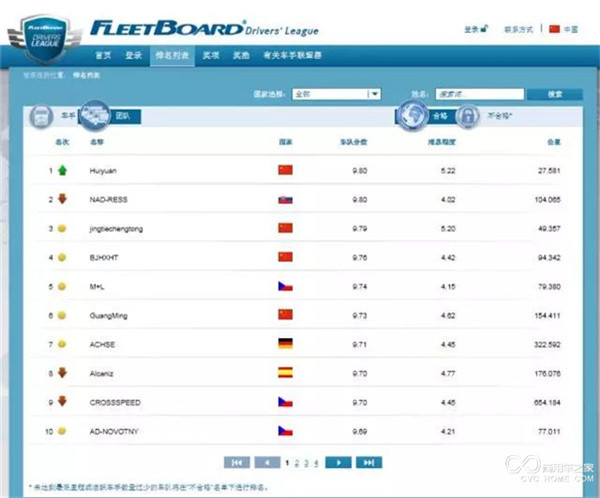Click China flag in GuangMing row
This screenshot has height=498, width=600.
285,315
